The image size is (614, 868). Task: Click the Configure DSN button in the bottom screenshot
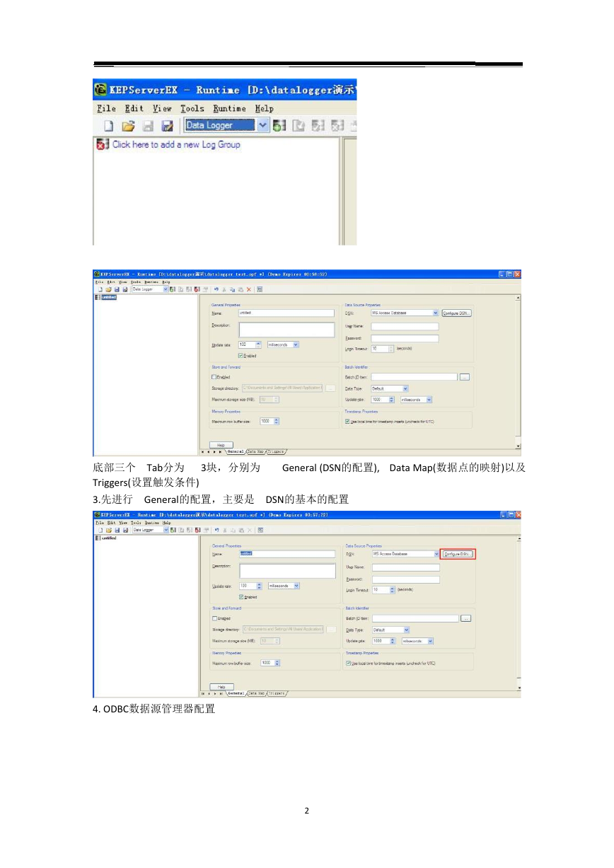[458, 554]
